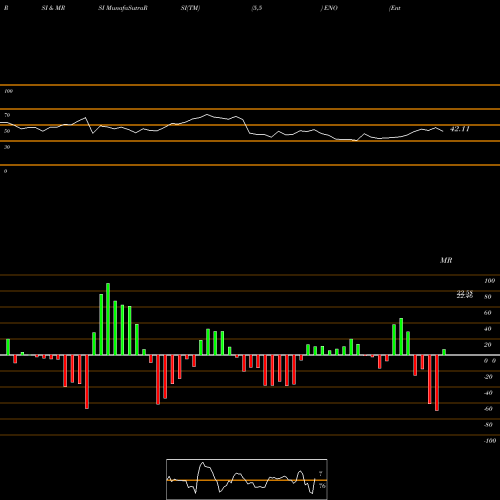Click the MR axis 60 label

pos(488,313)
